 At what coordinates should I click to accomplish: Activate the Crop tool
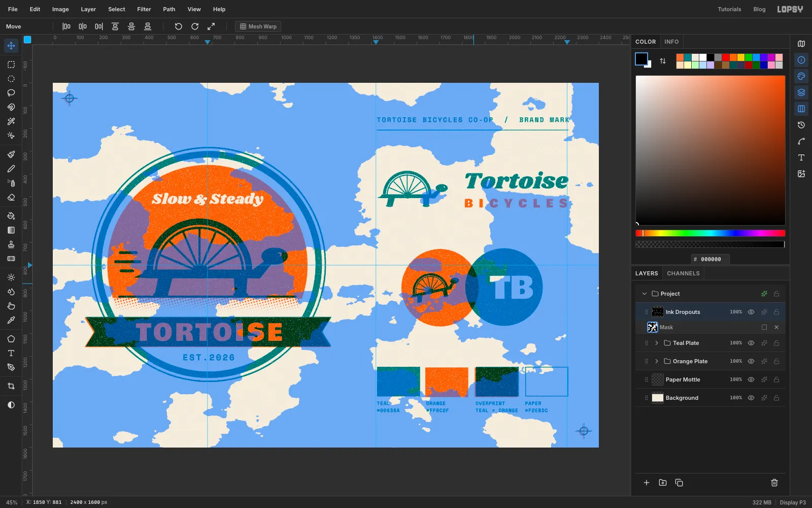pyautogui.click(x=11, y=386)
